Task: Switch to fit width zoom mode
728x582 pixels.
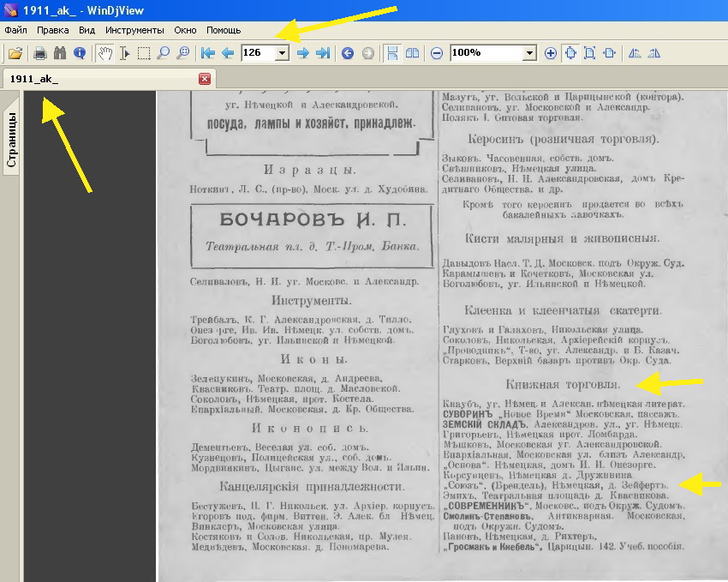Action: 609,53
